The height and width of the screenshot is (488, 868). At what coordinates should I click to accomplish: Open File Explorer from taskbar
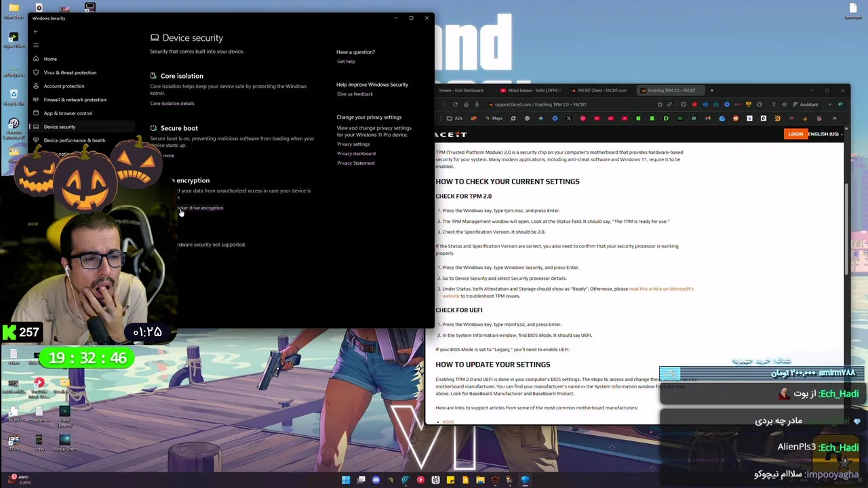pos(480,480)
